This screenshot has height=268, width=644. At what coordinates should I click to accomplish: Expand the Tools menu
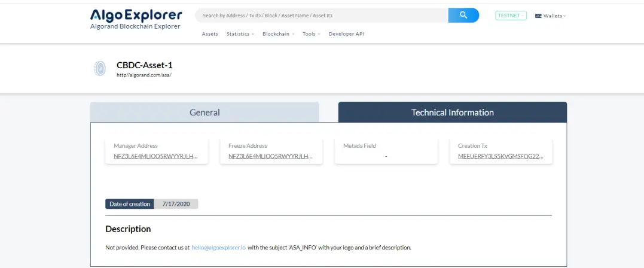312,34
